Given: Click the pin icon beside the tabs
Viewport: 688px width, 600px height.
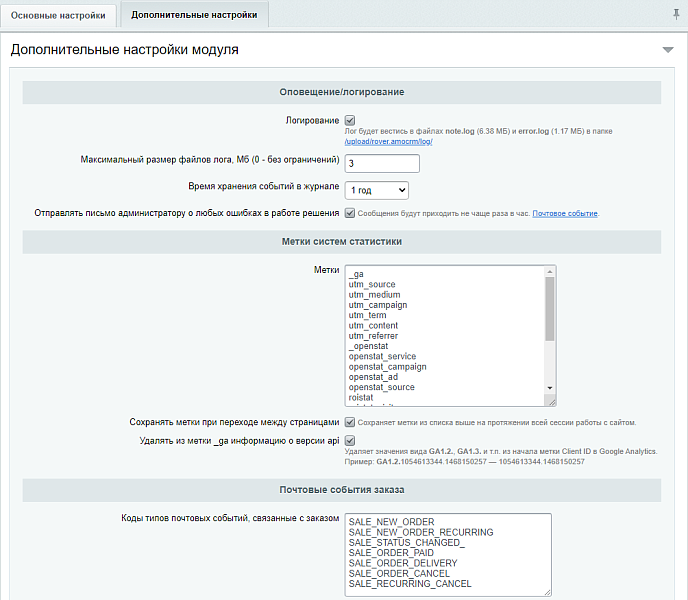Looking at the screenshot, I should pos(676,14).
